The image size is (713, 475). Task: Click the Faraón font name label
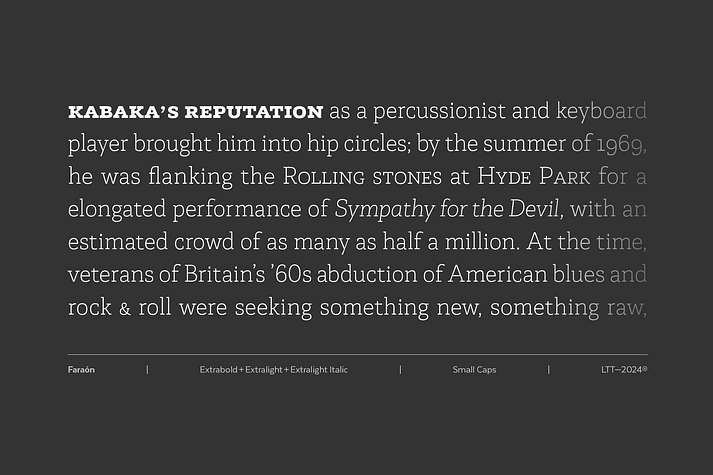pos(81,370)
